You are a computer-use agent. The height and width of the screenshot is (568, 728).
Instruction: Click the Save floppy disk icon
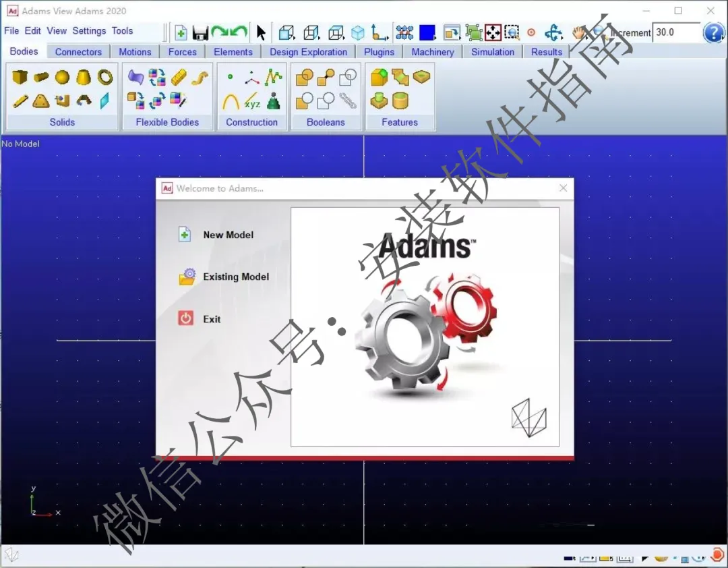(200, 33)
